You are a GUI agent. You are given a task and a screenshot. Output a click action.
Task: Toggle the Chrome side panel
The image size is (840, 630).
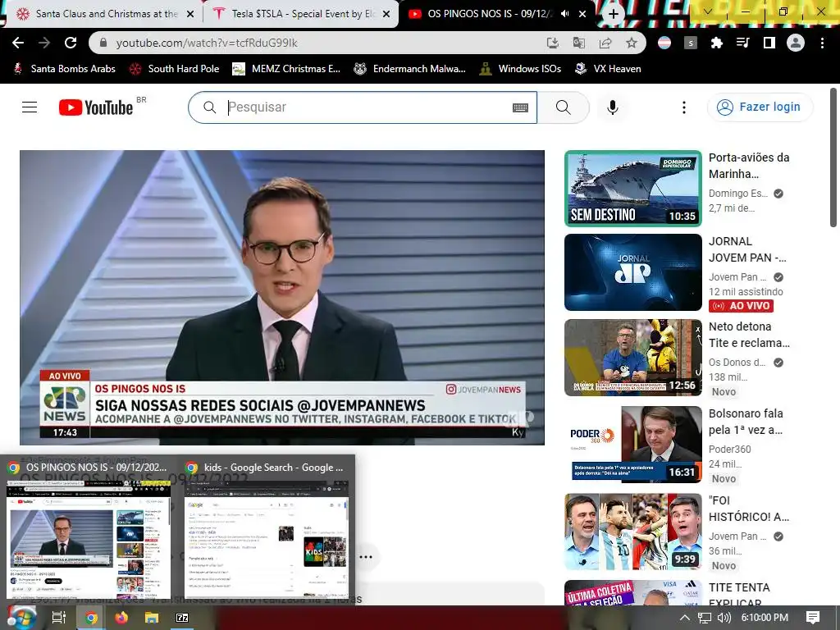[x=769, y=43]
